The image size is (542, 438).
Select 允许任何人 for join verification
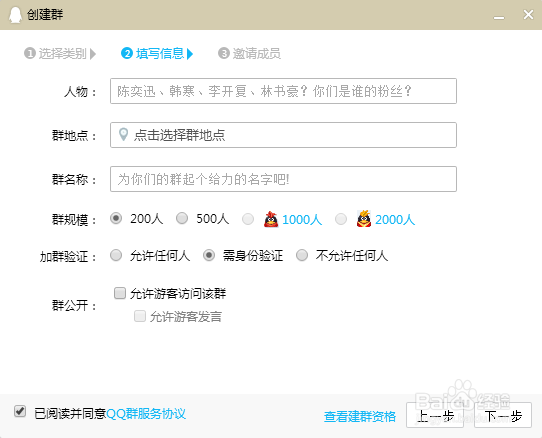click(x=116, y=255)
